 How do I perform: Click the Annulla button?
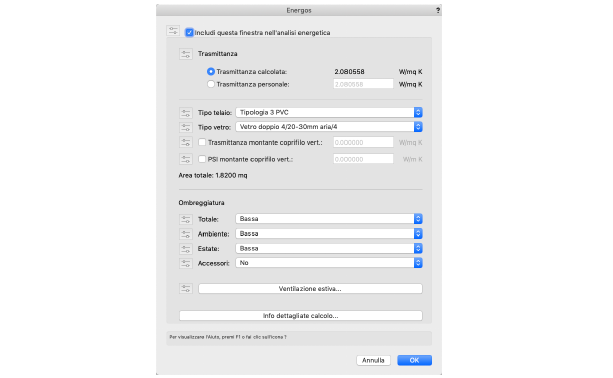coord(373,360)
